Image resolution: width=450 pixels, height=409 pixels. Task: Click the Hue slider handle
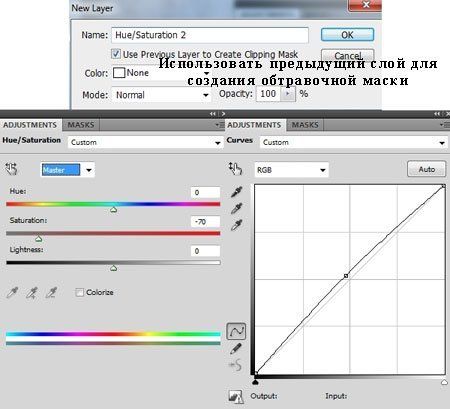coord(113,210)
